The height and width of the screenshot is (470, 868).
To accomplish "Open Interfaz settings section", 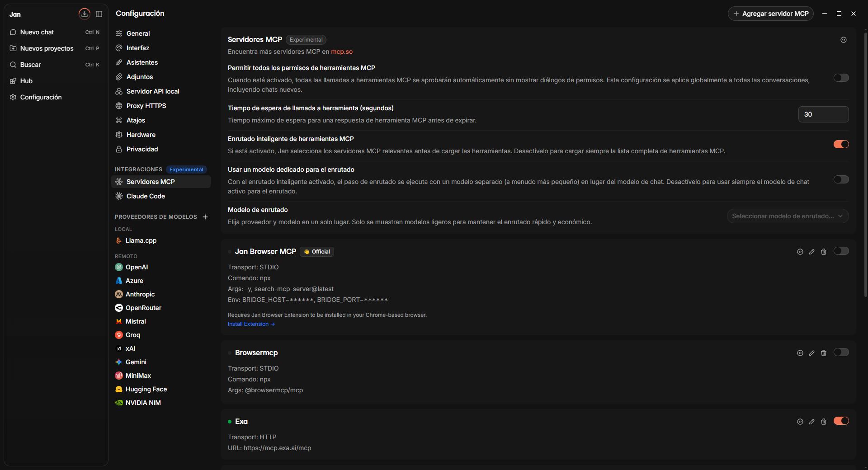I will (x=161, y=48).
